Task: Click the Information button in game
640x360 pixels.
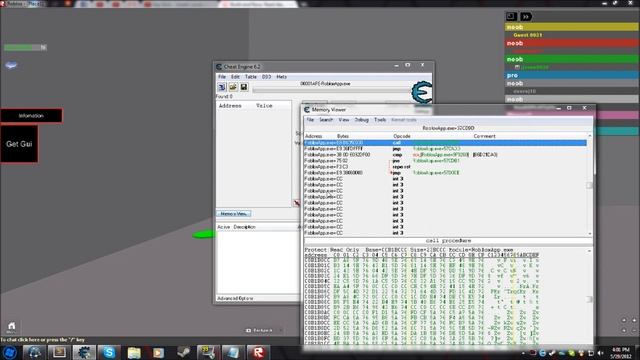Action: [31, 116]
